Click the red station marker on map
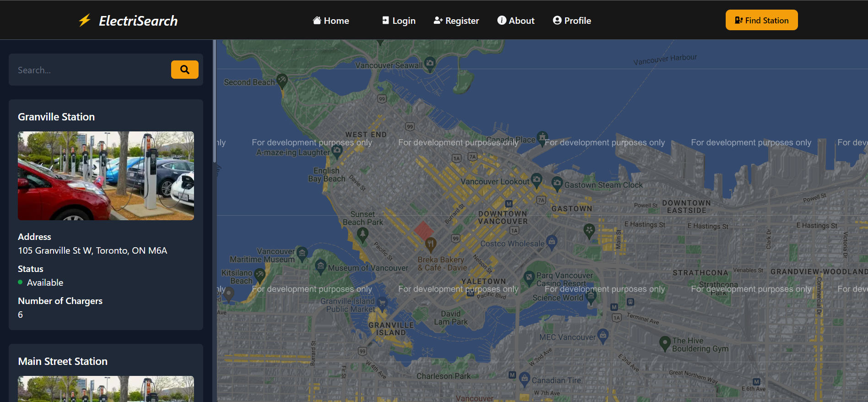 (x=424, y=231)
